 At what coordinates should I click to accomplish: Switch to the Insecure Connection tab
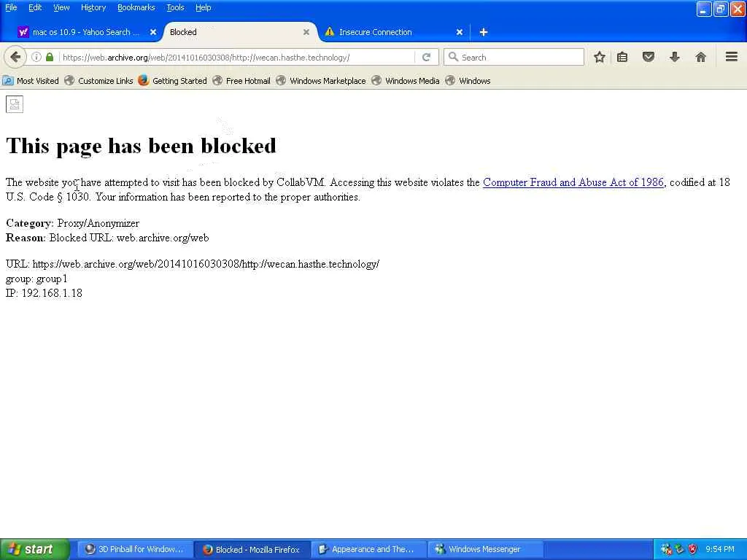click(393, 32)
